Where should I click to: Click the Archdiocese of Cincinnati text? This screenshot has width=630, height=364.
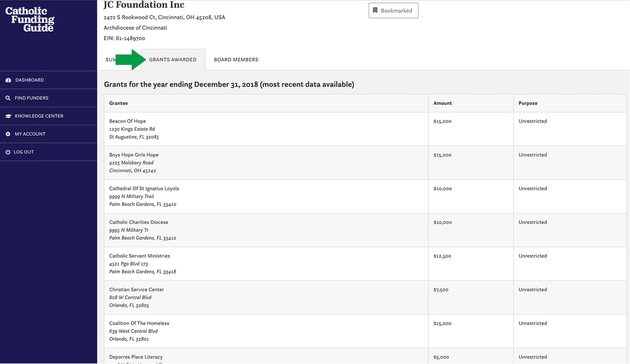[x=135, y=28]
